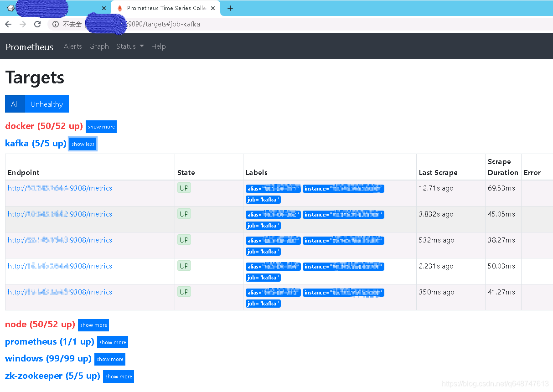Click the prometheus (1/1 up) heading link
The height and width of the screenshot is (392, 553).
click(50, 341)
